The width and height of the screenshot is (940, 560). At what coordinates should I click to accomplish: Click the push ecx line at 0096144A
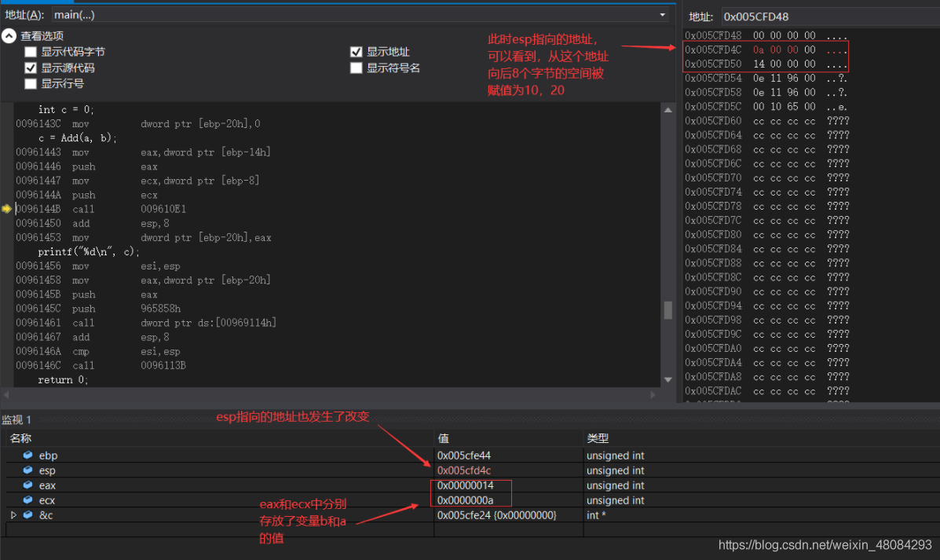coord(87,196)
